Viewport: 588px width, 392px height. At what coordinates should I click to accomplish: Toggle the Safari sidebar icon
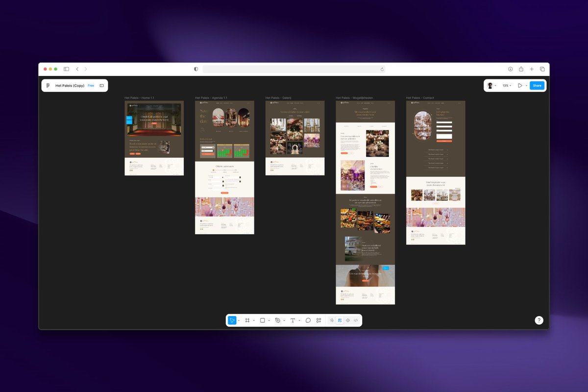(66, 69)
